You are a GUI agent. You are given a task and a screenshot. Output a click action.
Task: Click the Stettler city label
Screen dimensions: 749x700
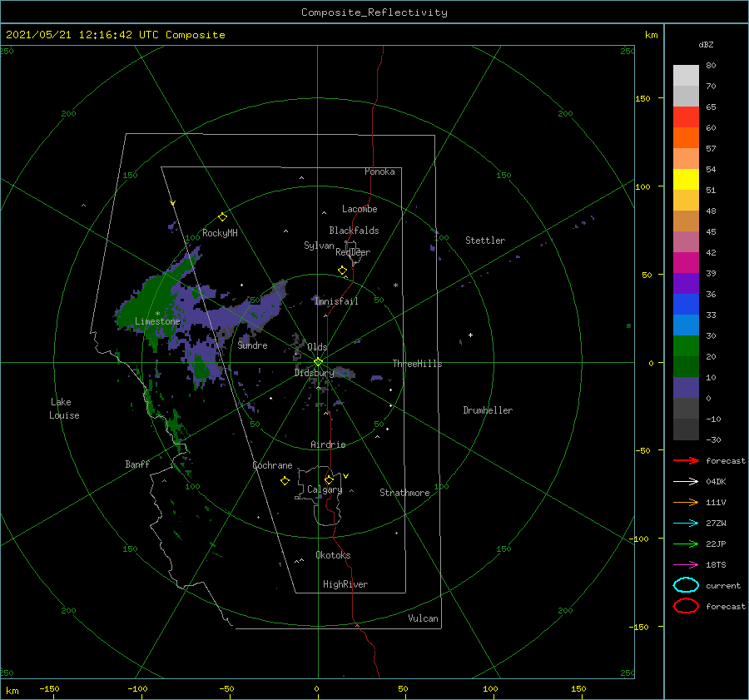tap(485, 241)
